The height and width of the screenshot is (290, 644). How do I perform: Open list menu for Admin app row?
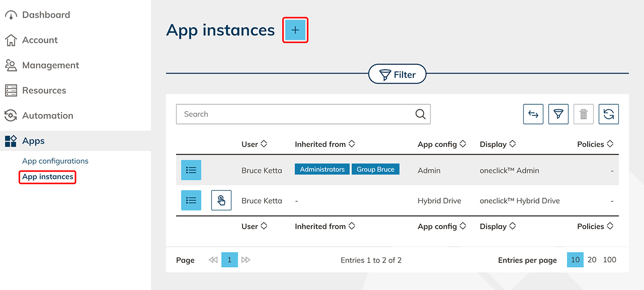[x=191, y=170]
